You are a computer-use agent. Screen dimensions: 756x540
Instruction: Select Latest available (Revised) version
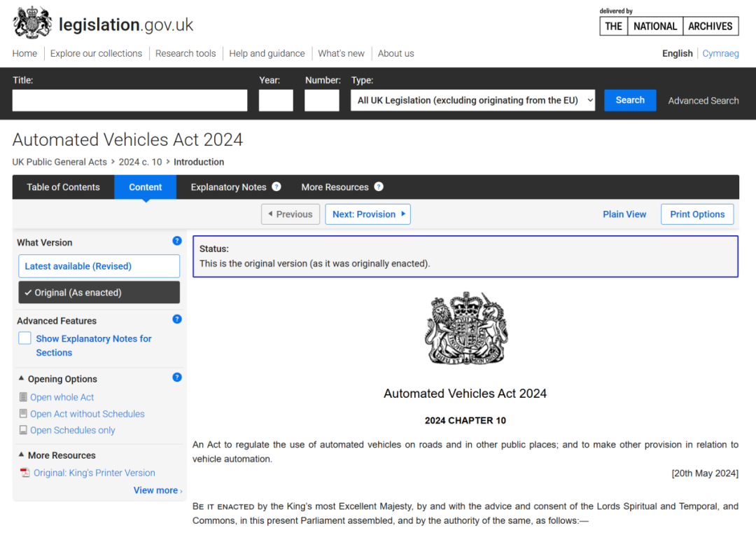99,266
